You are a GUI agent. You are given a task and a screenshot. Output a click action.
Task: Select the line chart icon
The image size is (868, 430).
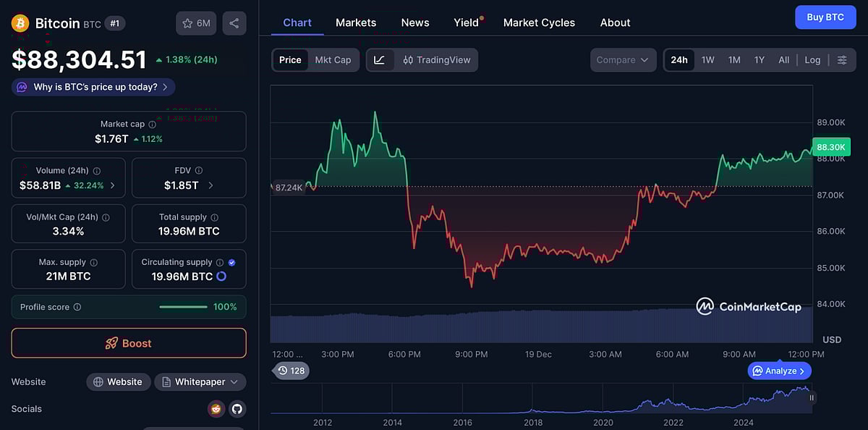pyautogui.click(x=379, y=59)
